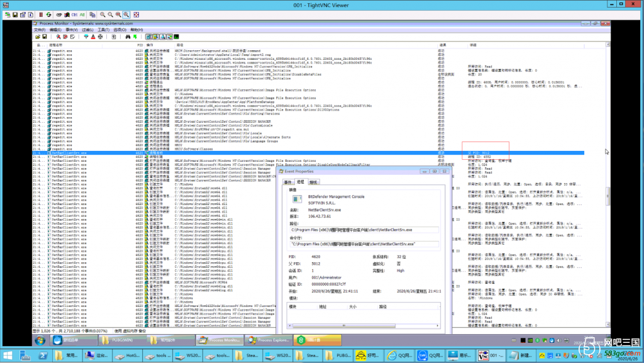Open 选项(O) menu in Process Monitor
The height and width of the screenshot is (363, 644).
[119, 30]
